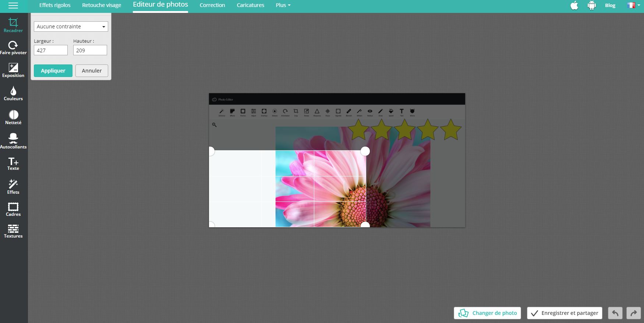Open the Cadres frames tool
Viewport: 644px width, 323px height.
(13, 209)
